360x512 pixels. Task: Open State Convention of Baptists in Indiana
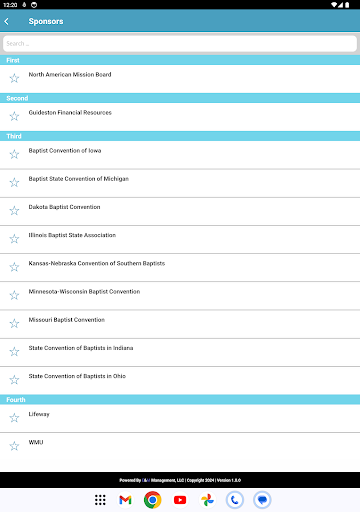tap(180, 352)
